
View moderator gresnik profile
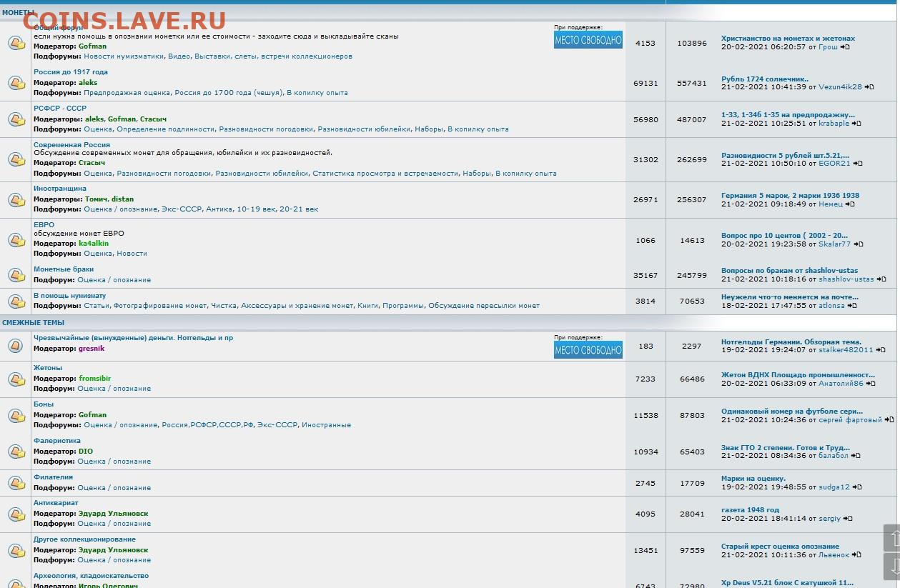tap(92, 349)
